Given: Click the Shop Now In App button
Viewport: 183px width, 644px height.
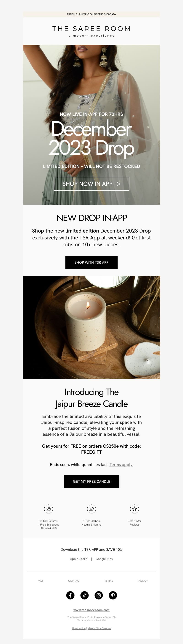Looking at the screenshot, I should coord(91,184).
